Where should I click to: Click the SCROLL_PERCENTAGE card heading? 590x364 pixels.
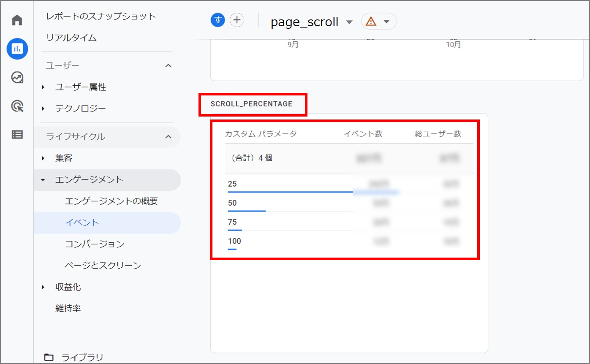click(251, 104)
